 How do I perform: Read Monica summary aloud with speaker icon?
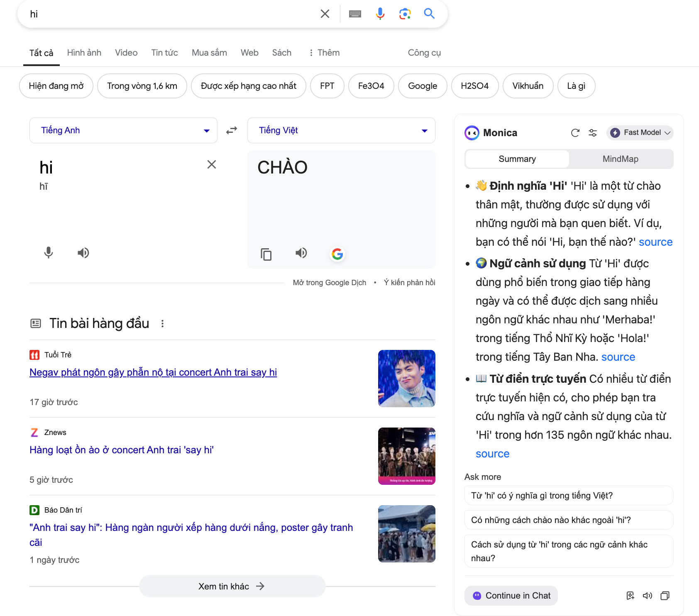648,596
